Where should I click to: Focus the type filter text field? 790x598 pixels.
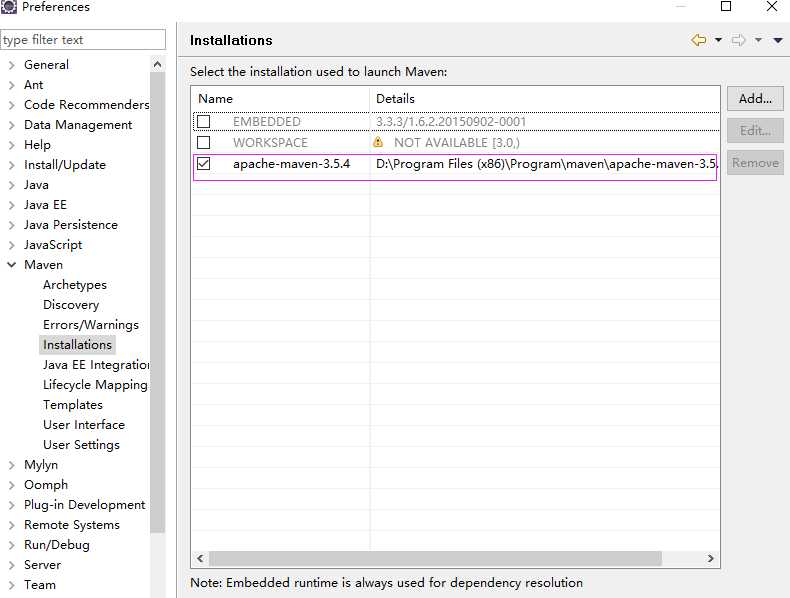pyautogui.click(x=83, y=39)
